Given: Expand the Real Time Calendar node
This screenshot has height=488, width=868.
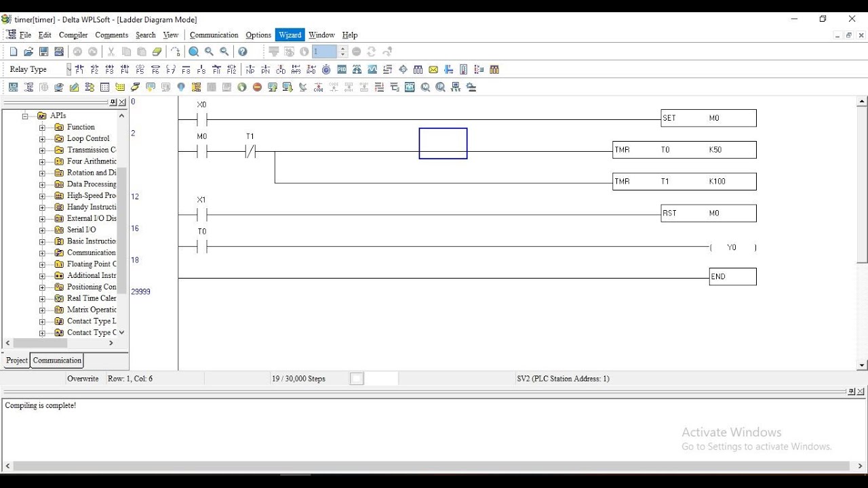Looking at the screenshot, I should tap(42, 298).
